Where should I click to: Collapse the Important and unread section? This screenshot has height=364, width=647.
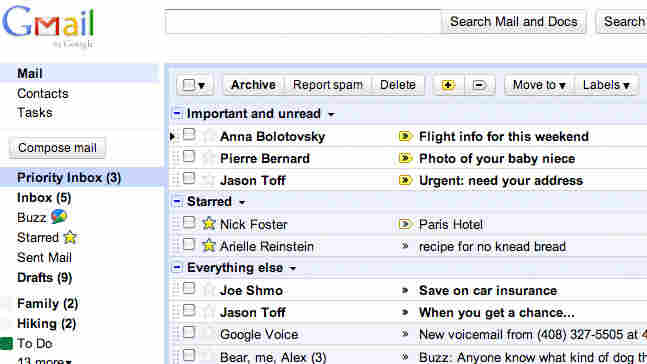pos(177,113)
